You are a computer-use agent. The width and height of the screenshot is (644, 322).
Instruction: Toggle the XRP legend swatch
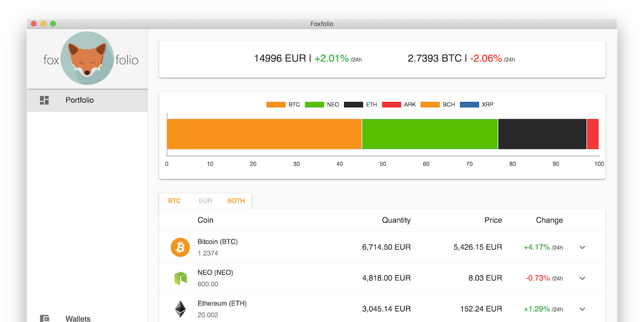pos(469,105)
